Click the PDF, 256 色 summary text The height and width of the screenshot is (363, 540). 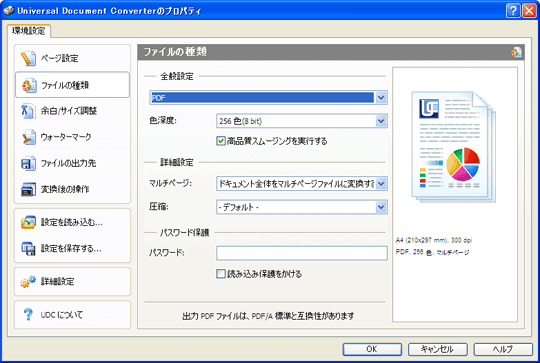(x=432, y=252)
